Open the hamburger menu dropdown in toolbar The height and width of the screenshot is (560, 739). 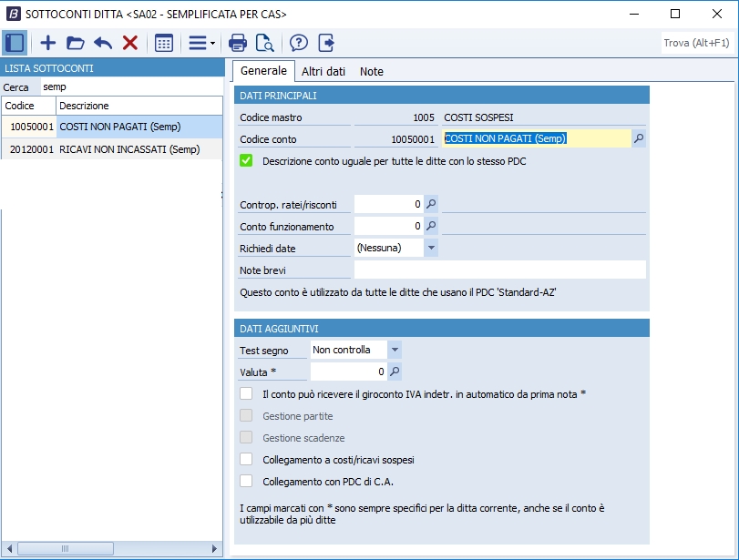tap(200, 43)
